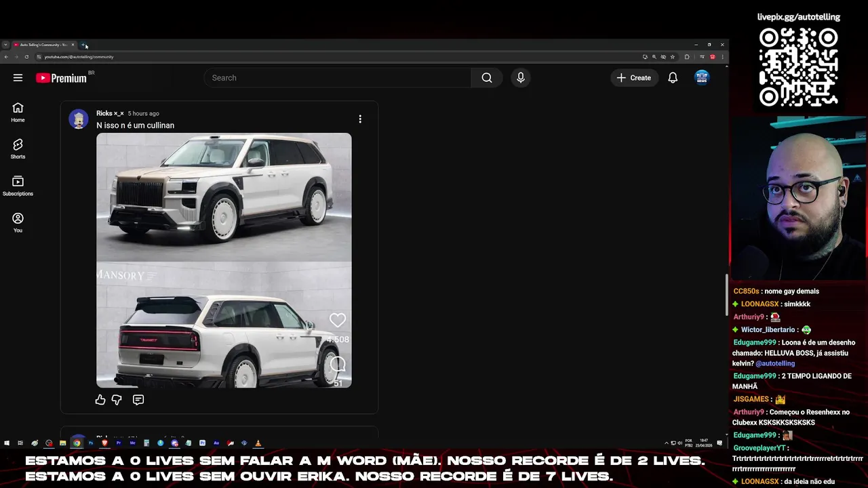Click the volume speaker tray icon

pos(680,443)
